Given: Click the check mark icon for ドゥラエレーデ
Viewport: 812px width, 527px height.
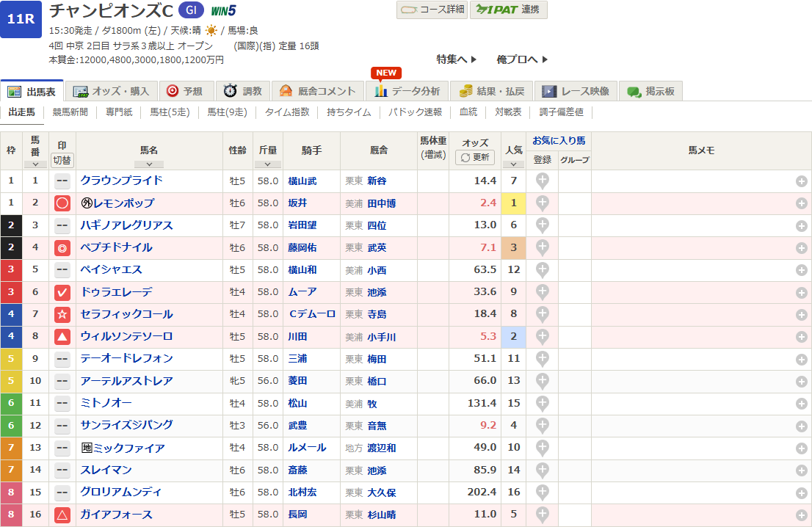Looking at the screenshot, I should pyautogui.click(x=62, y=293).
